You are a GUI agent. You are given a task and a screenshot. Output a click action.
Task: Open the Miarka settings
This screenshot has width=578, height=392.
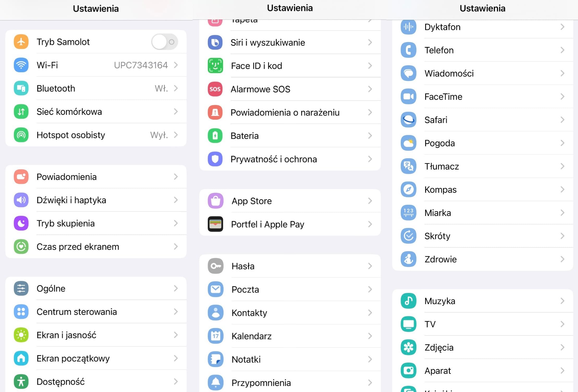pyautogui.click(x=483, y=213)
